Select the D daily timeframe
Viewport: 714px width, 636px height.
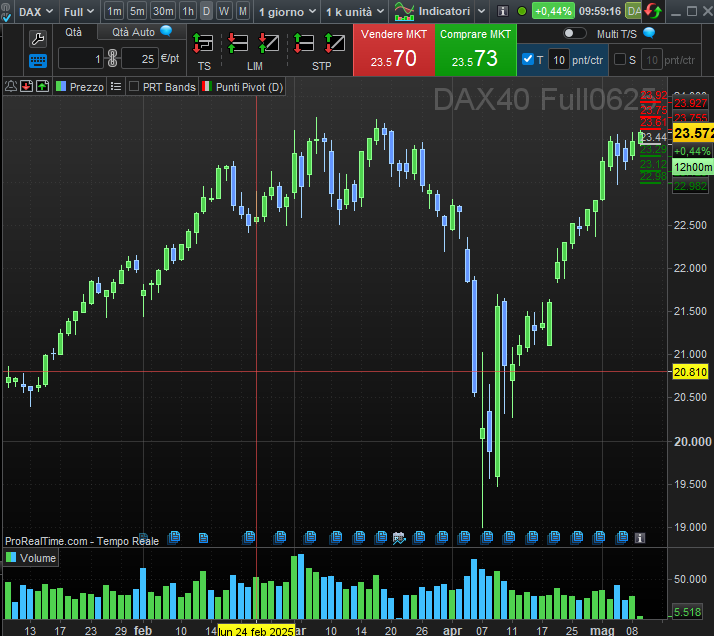pyautogui.click(x=206, y=11)
